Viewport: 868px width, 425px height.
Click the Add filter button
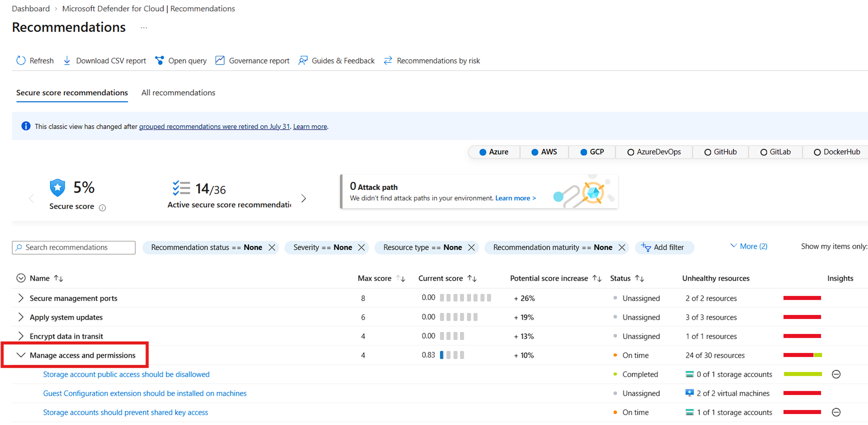664,247
